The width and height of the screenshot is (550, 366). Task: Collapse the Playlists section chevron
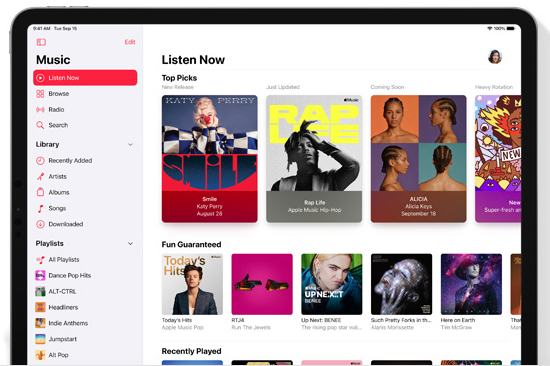(x=130, y=244)
